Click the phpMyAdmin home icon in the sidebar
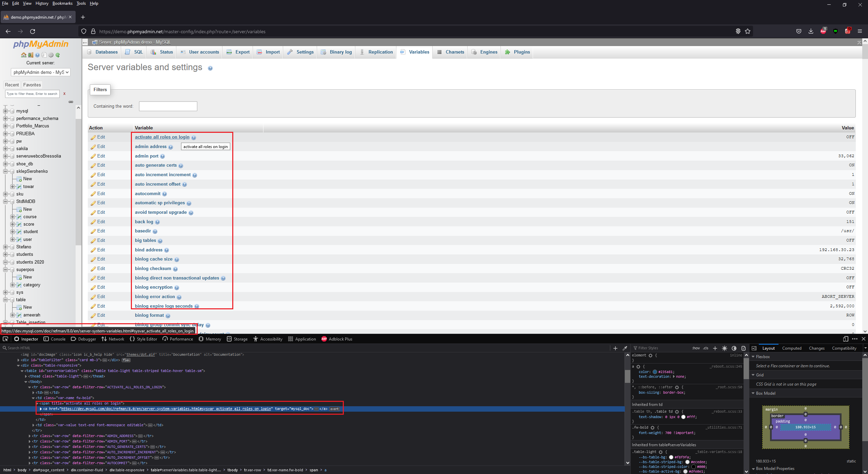868x474 pixels. [24, 55]
